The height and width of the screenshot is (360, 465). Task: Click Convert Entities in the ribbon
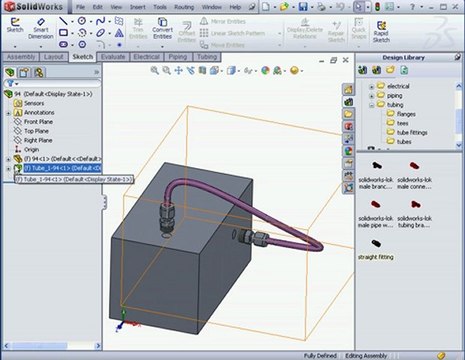tap(162, 28)
